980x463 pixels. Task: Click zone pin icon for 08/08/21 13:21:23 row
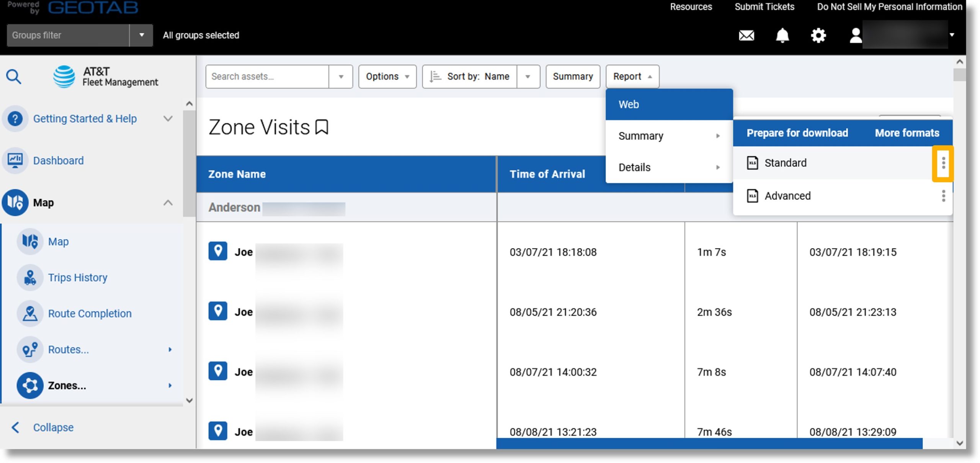218,431
